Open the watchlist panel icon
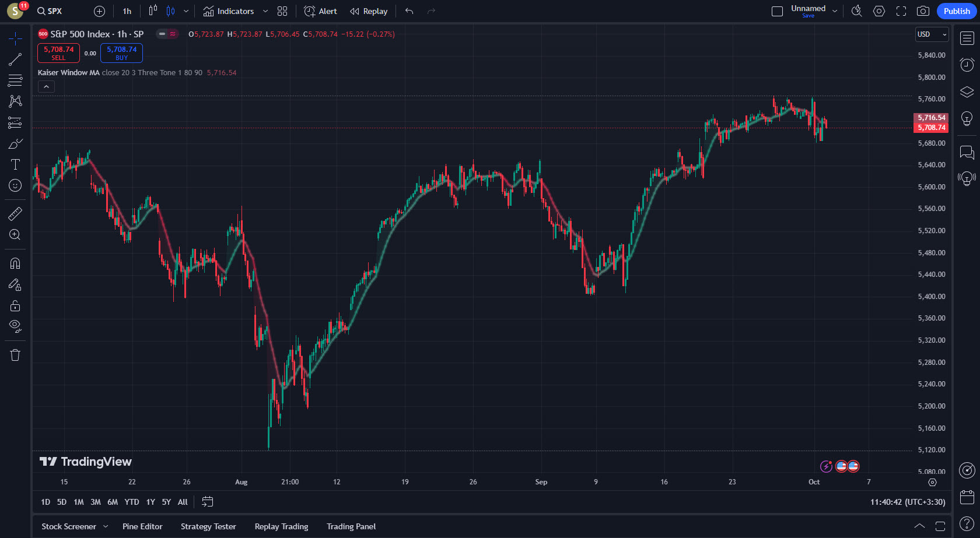 tap(967, 38)
